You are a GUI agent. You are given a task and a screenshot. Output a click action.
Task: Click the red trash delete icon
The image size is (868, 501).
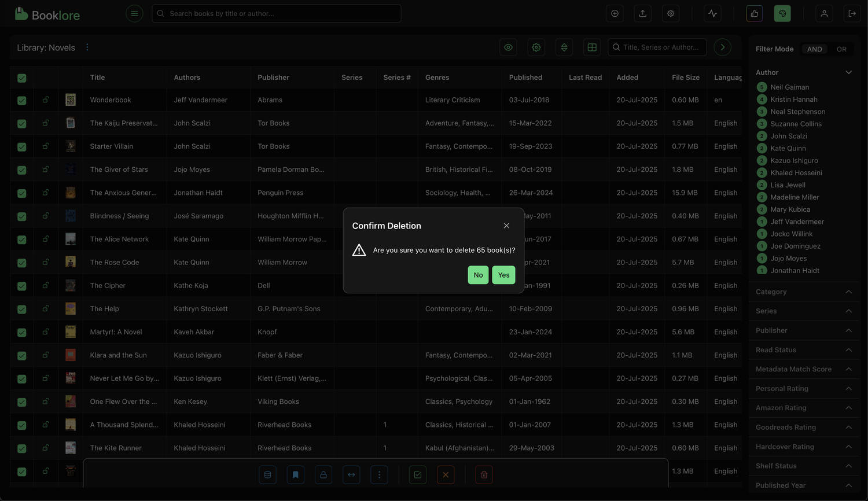[484, 475]
